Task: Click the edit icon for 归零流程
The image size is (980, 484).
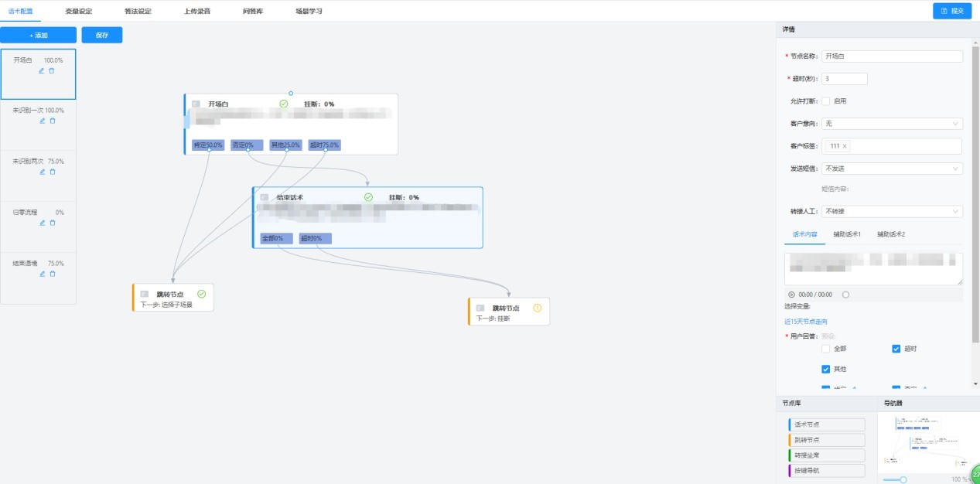Action: click(43, 223)
